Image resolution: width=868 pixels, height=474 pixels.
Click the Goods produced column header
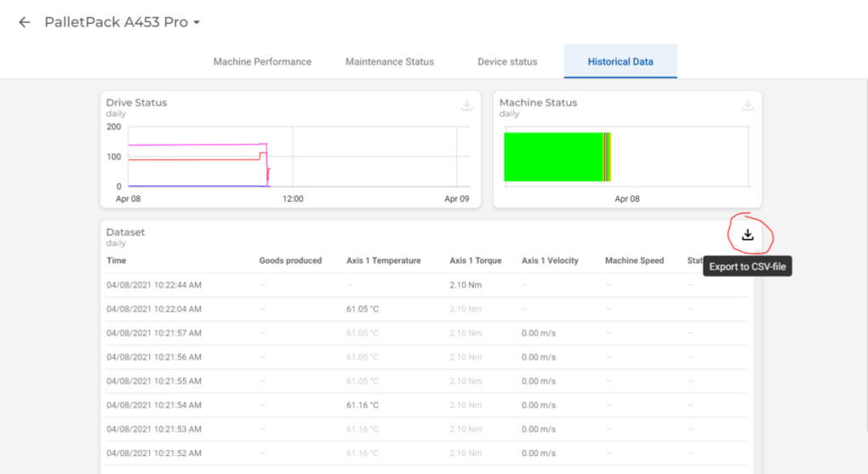point(290,260)
